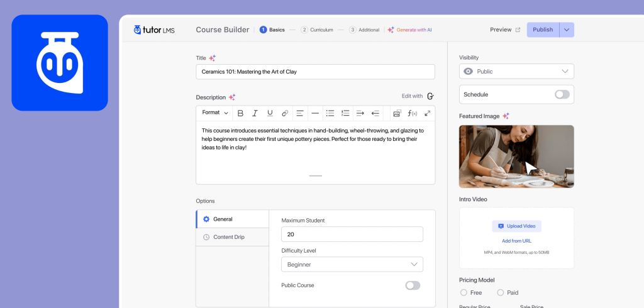Image resolution: width=644 pixels, height=308 pixels.
Task: Decrease indent in the description editor
Action: (x=375, y=113)
